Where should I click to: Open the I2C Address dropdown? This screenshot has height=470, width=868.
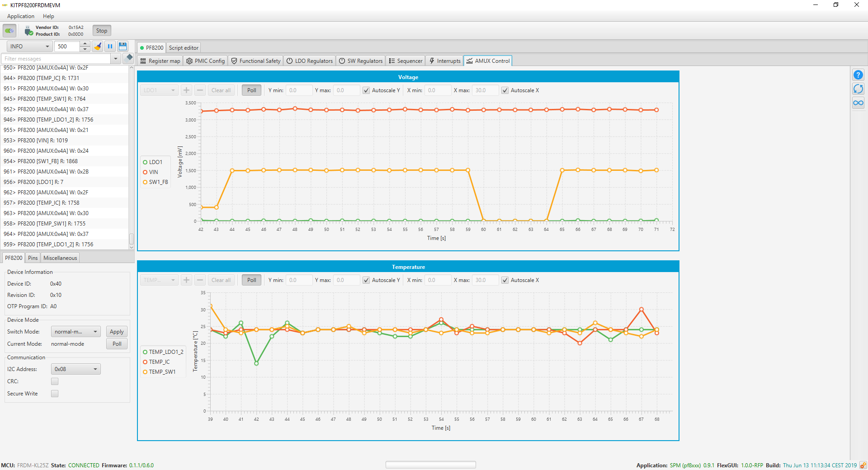pyautogui.click(x=75, y=369)
